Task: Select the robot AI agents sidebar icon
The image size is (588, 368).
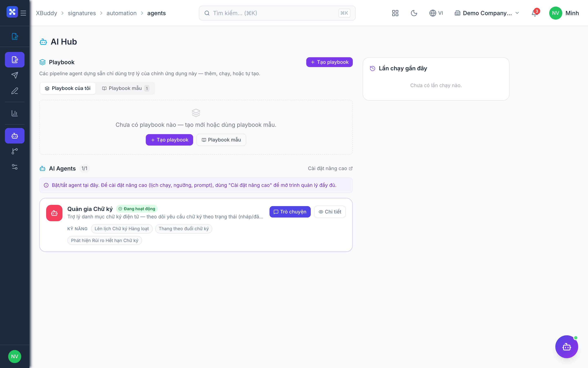Action: [14, 136]
